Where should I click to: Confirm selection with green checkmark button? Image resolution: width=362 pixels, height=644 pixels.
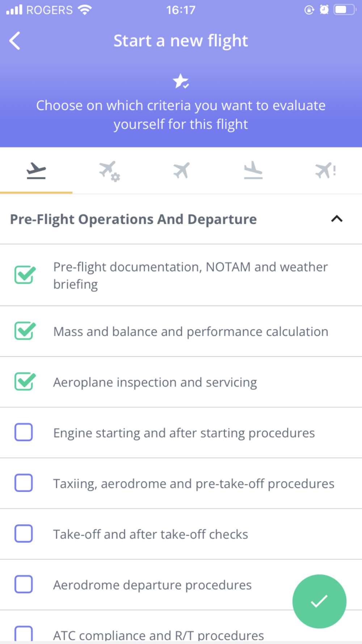tap(319, 601)
